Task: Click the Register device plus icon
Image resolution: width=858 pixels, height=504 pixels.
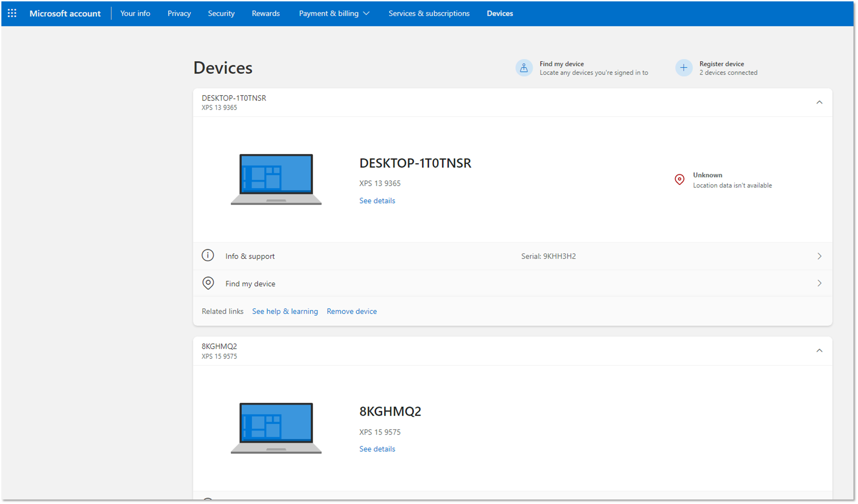Action: [683, 68]
